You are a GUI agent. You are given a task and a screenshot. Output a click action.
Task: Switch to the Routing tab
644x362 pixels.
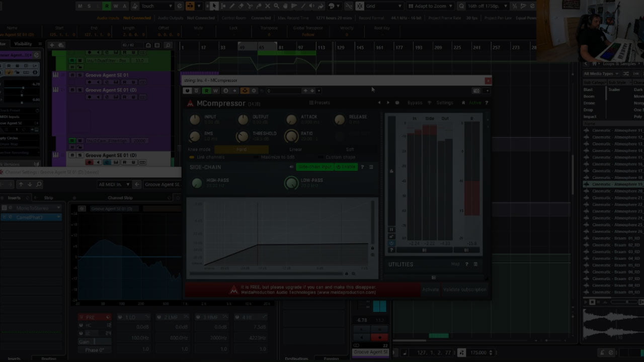pos(49,358)
